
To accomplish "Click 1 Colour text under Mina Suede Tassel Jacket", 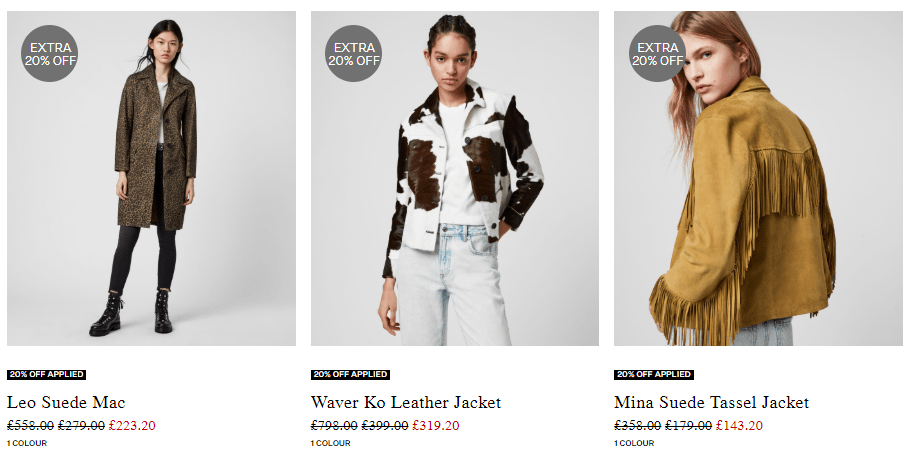I will pos(634,443).
